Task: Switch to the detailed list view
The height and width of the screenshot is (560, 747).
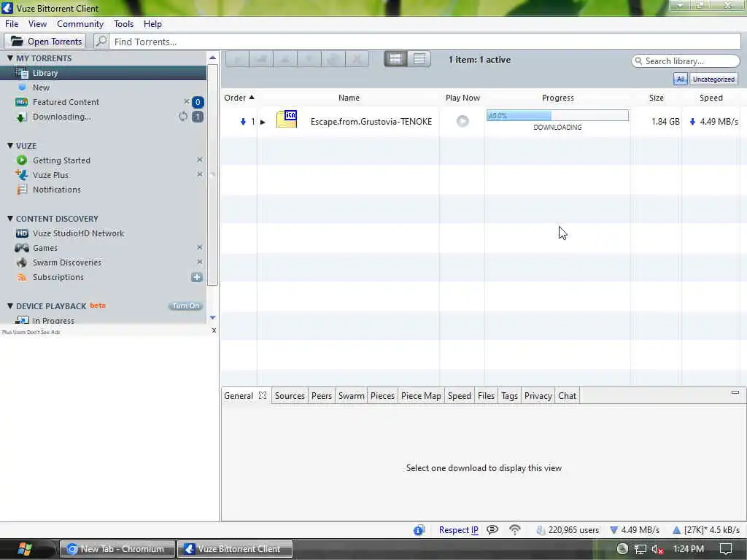Action: (x=395, y=59)
